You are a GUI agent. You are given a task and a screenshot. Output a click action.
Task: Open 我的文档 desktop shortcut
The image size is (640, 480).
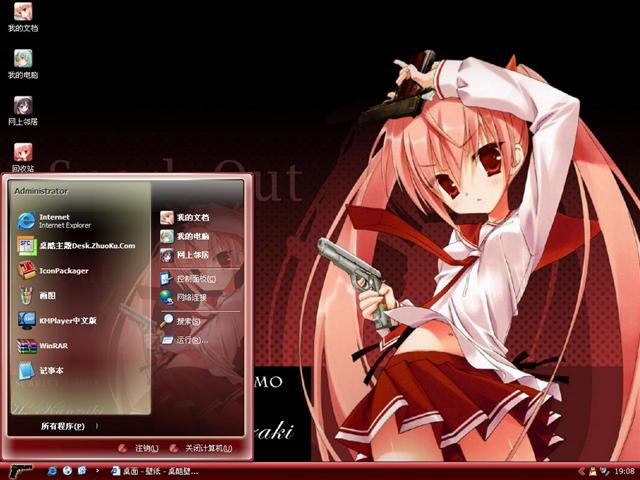click(23, 17)
